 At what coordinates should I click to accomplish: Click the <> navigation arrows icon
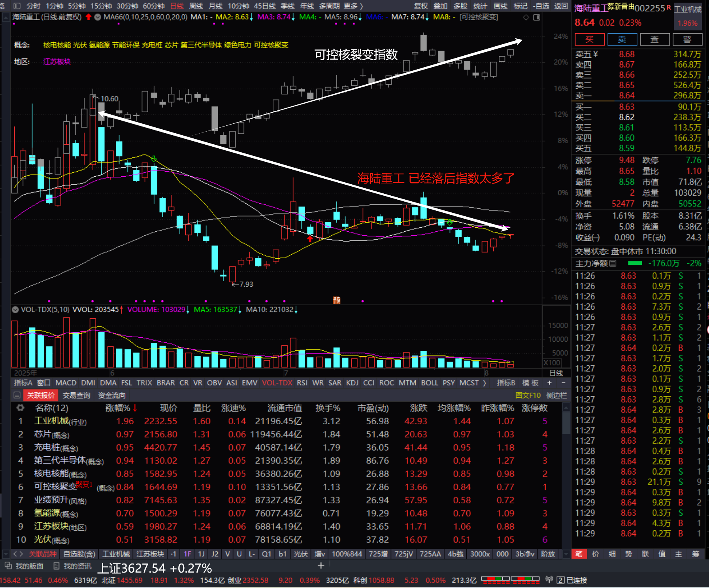point(18,554)
